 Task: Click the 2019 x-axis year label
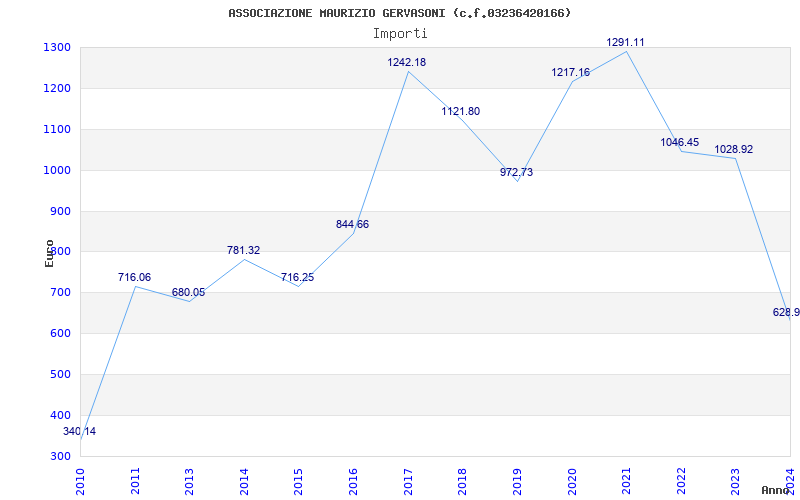click(517, 482)
